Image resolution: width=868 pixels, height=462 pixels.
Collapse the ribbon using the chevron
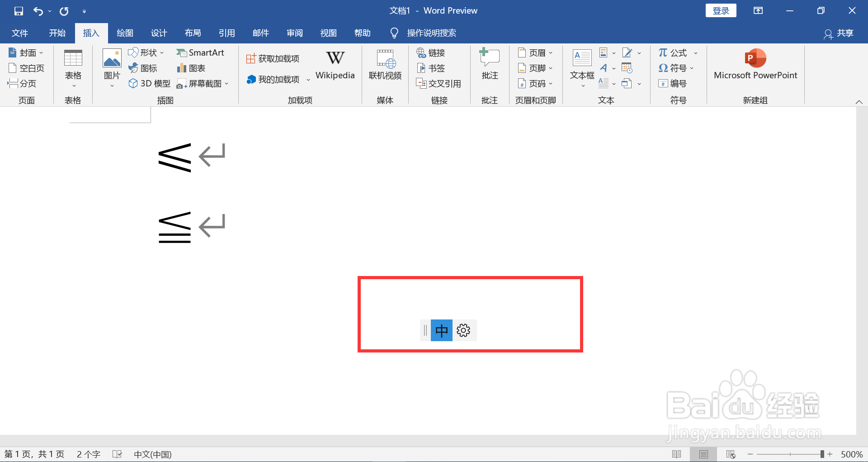pos(859,101)
